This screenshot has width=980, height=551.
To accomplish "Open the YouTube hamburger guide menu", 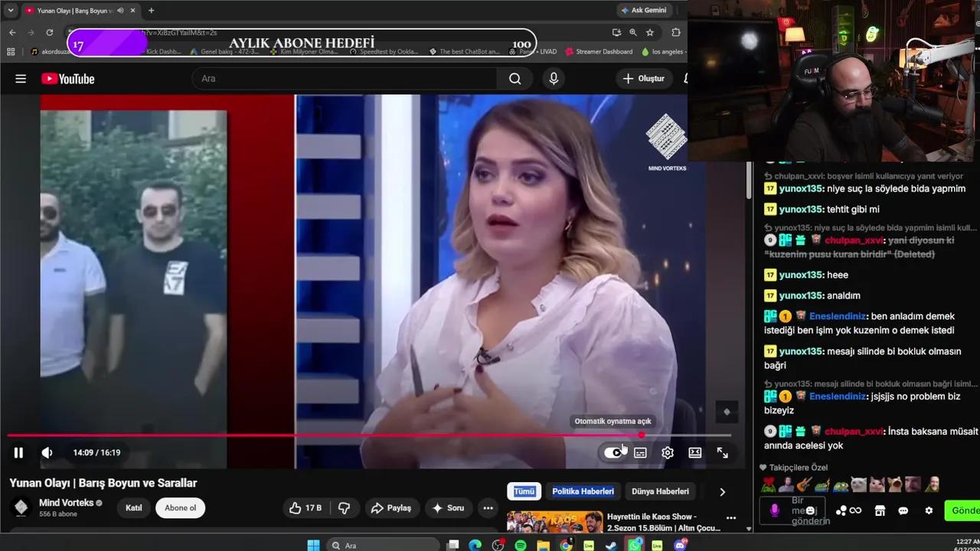I will point(21,79).
